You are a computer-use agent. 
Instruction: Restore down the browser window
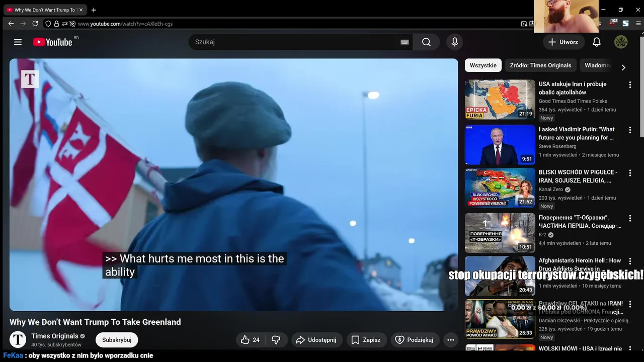(x=620, y=10)
